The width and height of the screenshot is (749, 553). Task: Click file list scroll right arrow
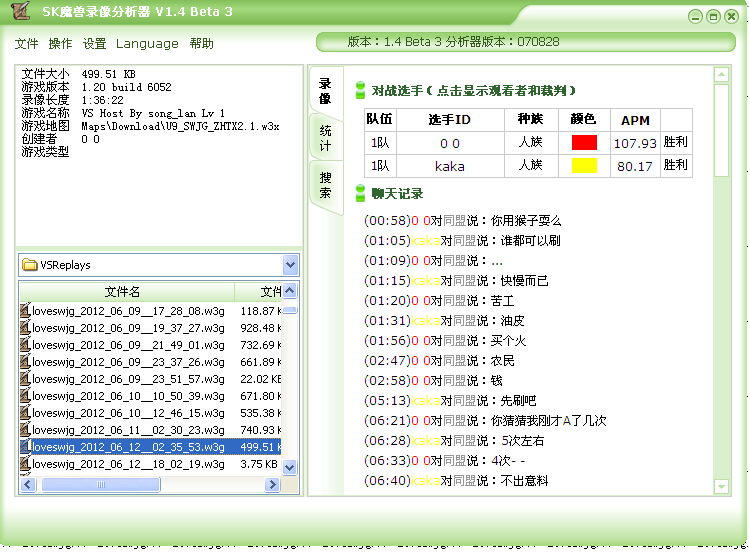272,485
